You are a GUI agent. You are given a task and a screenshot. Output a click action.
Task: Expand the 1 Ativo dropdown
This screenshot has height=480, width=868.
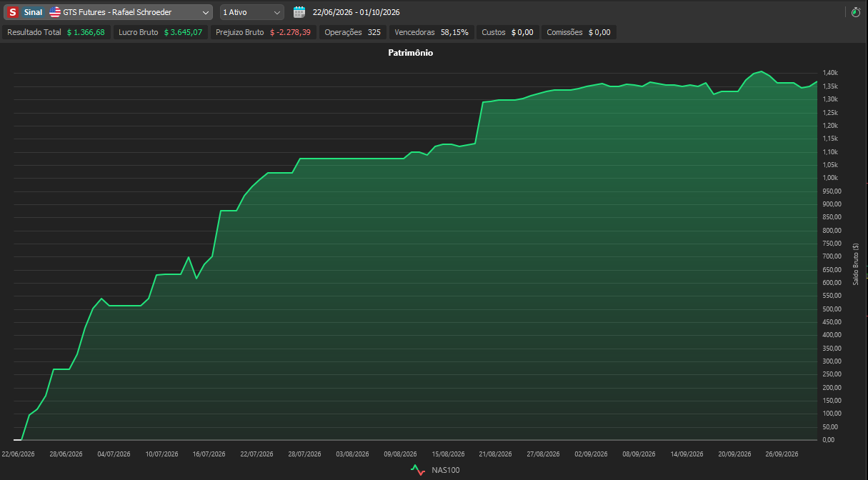[x=252, y=12]
